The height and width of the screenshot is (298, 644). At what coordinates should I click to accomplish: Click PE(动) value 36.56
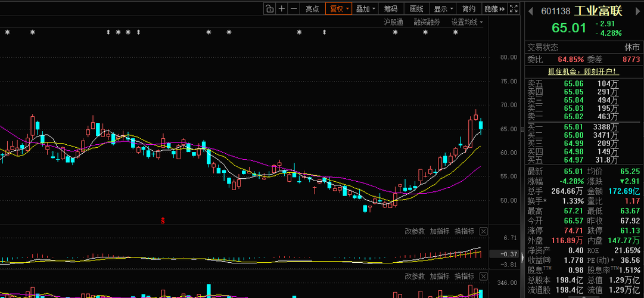631,260
